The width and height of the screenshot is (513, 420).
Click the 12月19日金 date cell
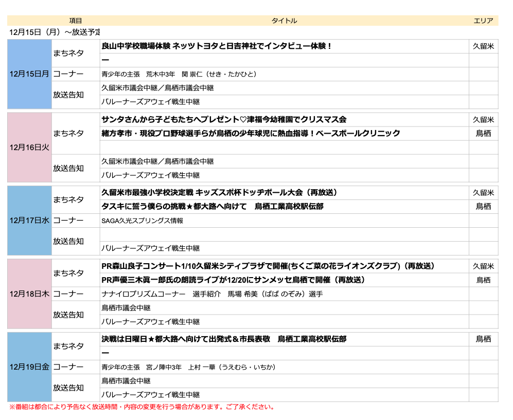29,367
